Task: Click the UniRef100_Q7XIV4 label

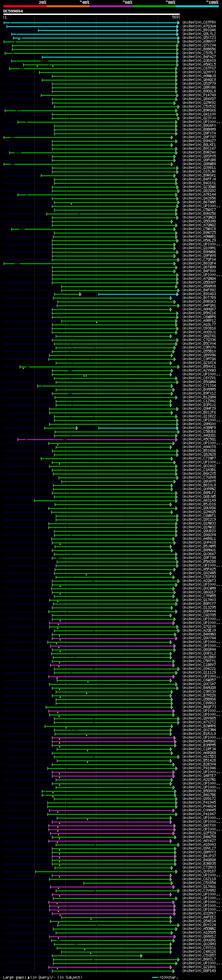Action: click(x=199, y=45)
